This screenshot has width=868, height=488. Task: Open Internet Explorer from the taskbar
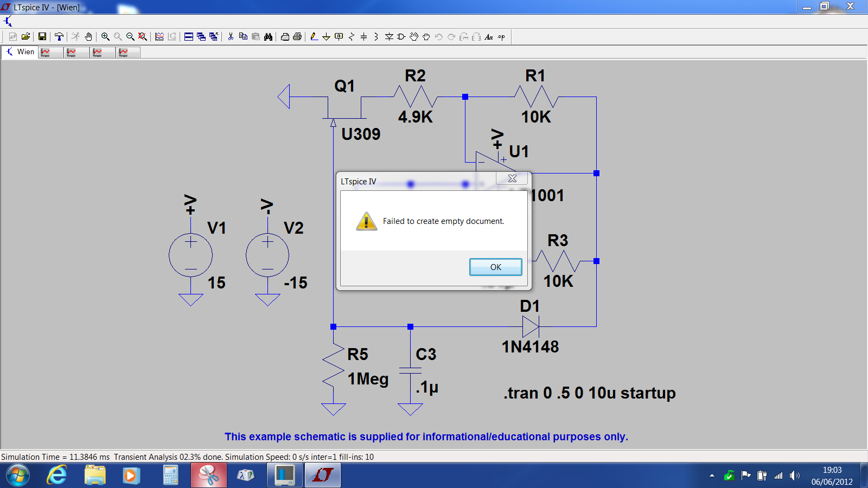point(57,476)
